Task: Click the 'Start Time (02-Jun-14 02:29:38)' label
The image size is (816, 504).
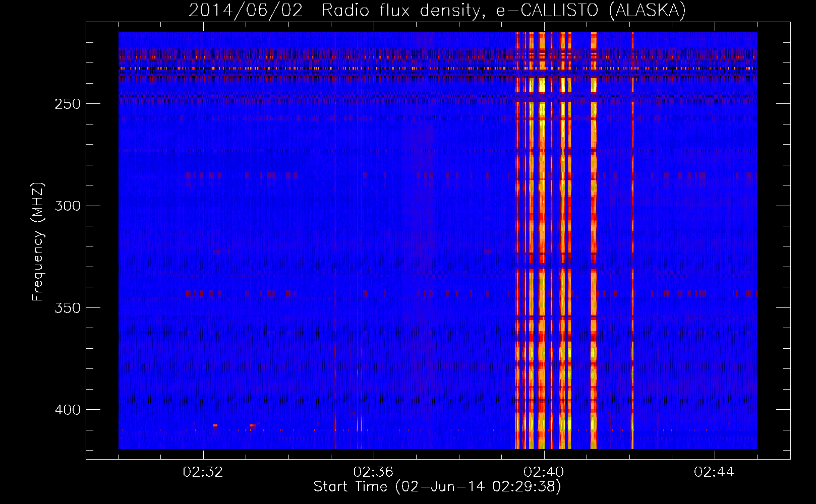Action: click(437, 487)
